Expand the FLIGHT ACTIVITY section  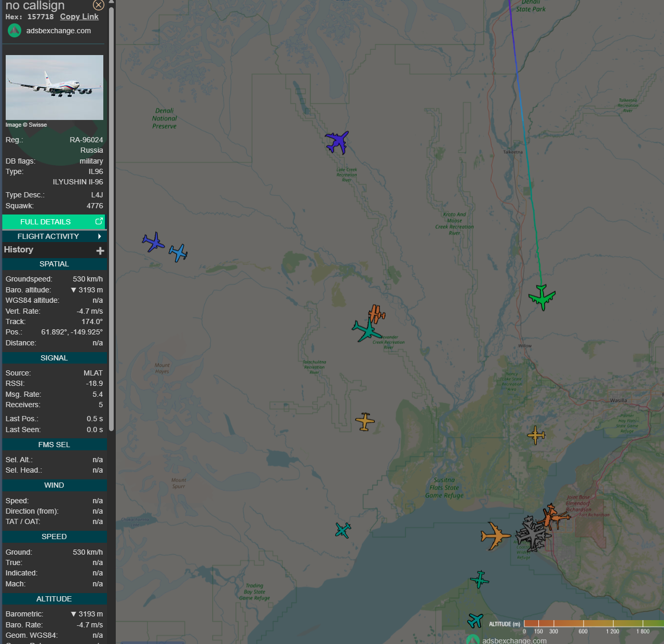(54, 236)
